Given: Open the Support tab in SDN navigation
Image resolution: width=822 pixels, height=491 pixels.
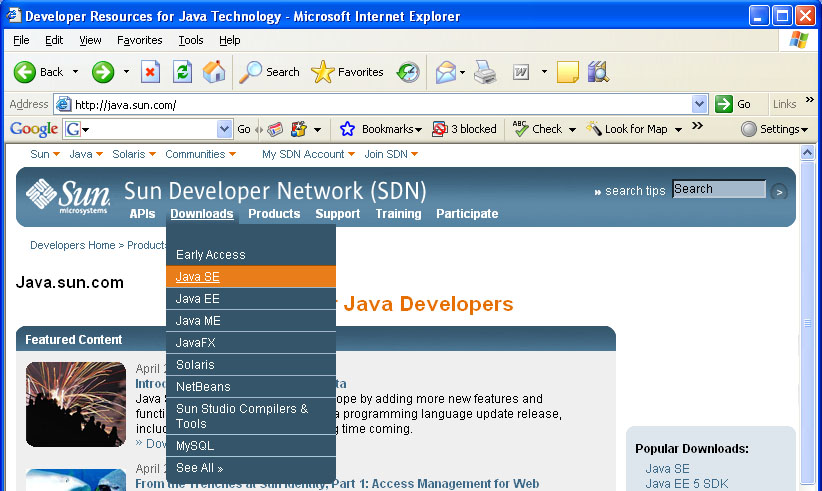Looking at the screenshot, I should click(x=338, y=214).
